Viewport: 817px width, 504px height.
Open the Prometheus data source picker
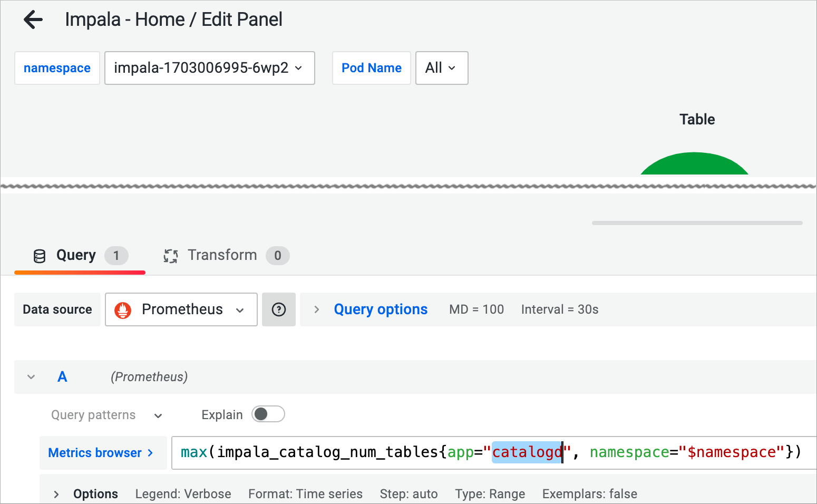(x=181, y=309)
